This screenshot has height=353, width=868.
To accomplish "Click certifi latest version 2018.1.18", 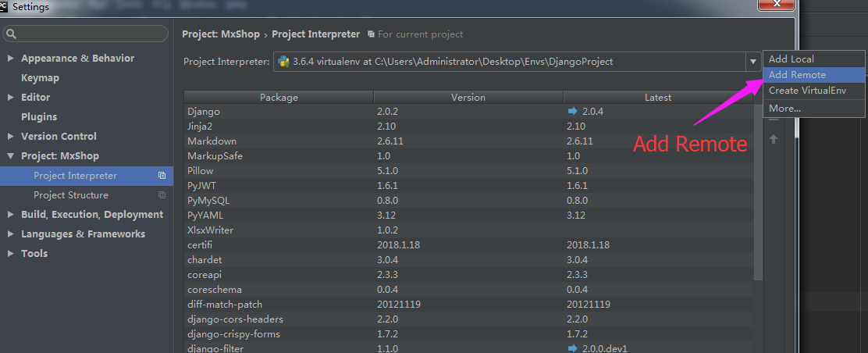I will point(589,245).
